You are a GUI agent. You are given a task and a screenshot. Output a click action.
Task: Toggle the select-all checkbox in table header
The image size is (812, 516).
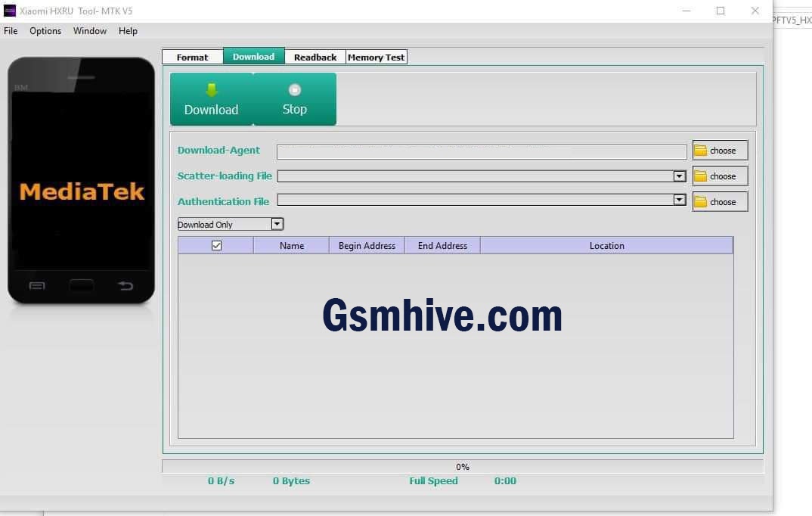pos(216,246)
